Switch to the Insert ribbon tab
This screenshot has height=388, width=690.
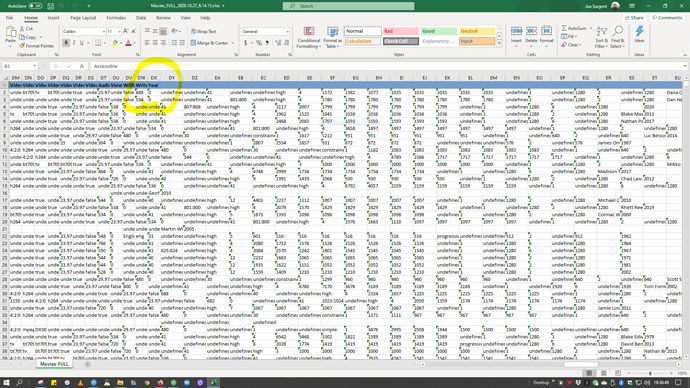click(53, 18)
